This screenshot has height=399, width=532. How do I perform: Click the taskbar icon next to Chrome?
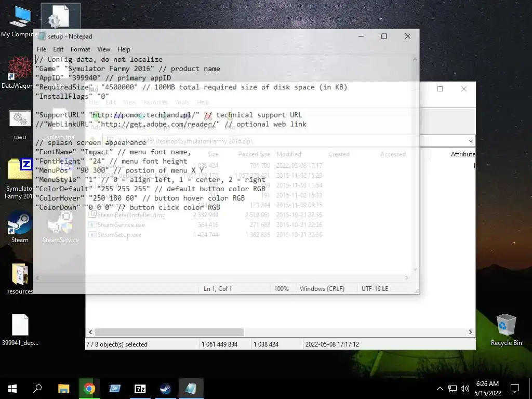pos(115,389)
